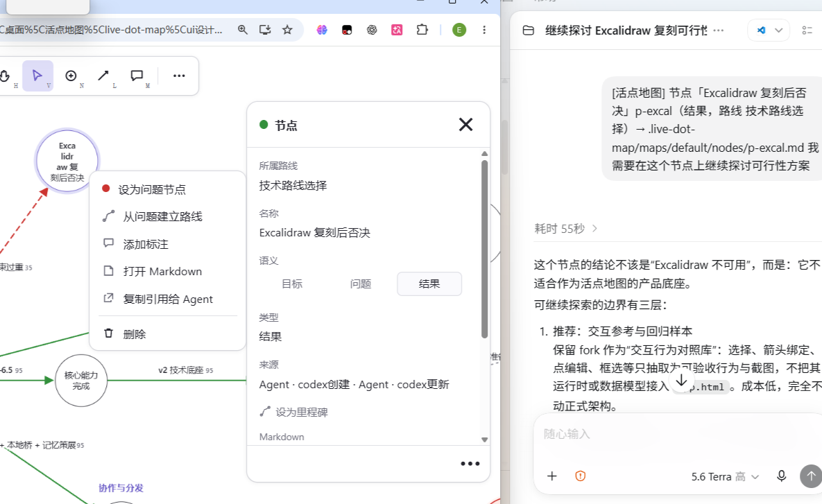Screen dimensions: 822x504
Task: Choose 复制引用给 Agent from context menu
Action: 168,299
